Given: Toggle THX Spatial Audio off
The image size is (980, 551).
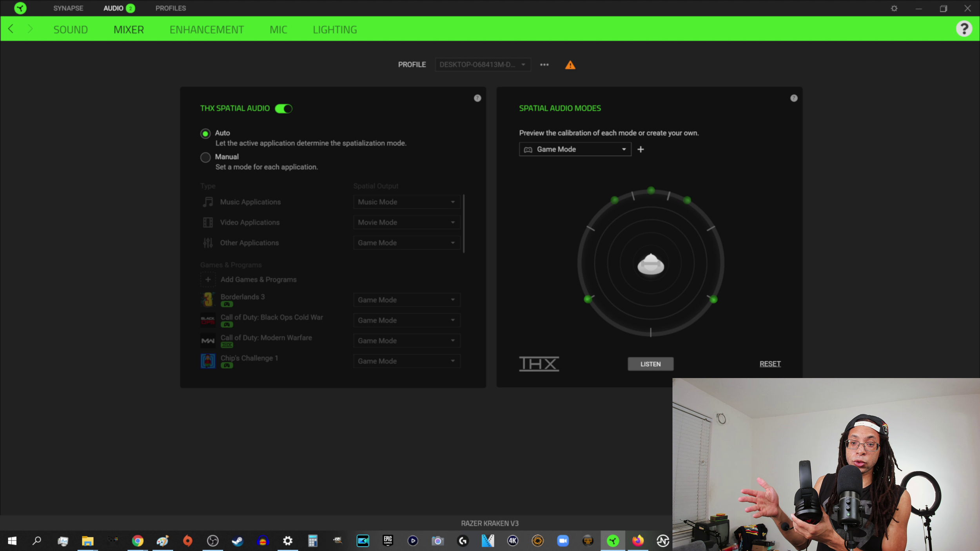Looking at the screenshot, I should (x=283, y=109).
